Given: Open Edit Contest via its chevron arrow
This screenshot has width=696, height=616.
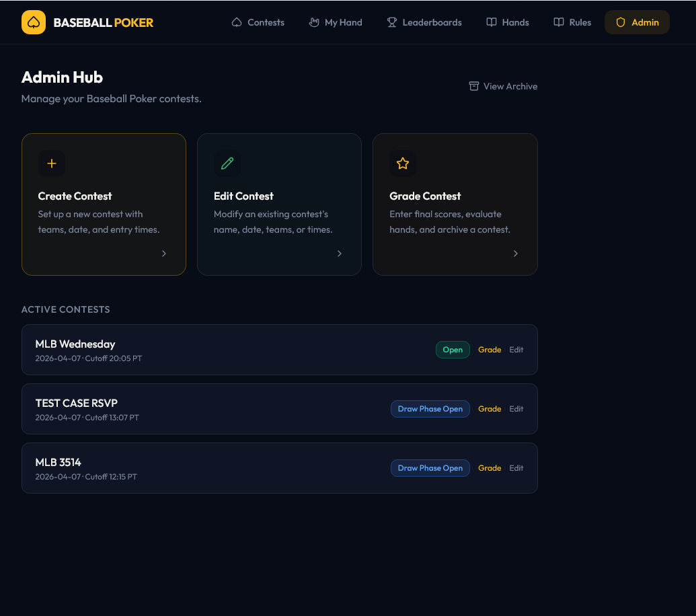Looking at the screenshot, I should (x=340, y=254).
